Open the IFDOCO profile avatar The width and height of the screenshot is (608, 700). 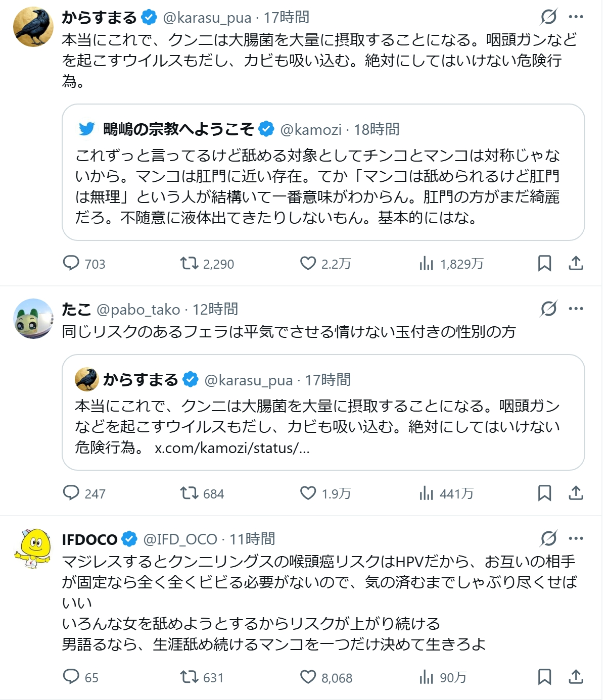[x=33, y=548]
